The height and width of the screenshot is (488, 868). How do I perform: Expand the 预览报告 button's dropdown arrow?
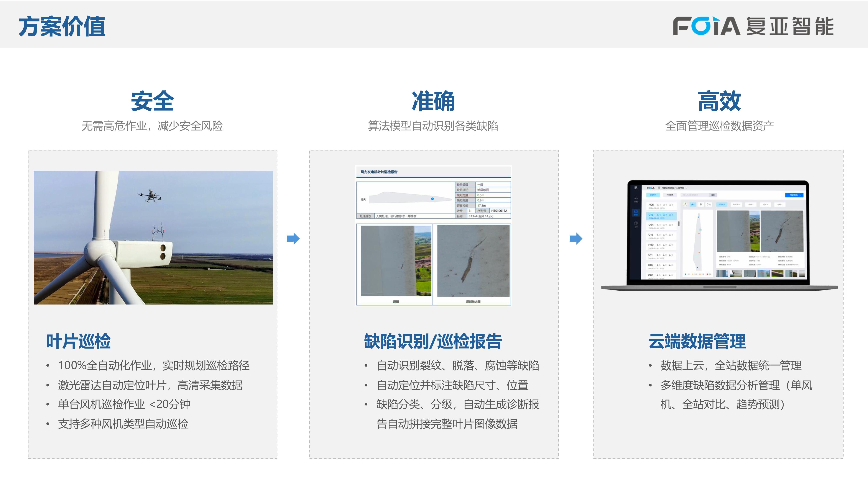pos(801,195)
